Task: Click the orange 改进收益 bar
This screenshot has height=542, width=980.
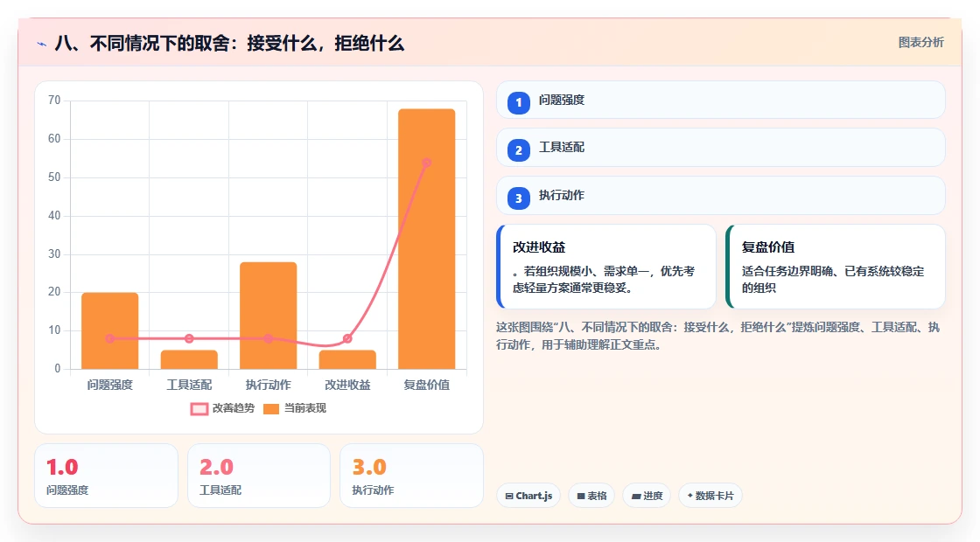Action: coord(347,359)
